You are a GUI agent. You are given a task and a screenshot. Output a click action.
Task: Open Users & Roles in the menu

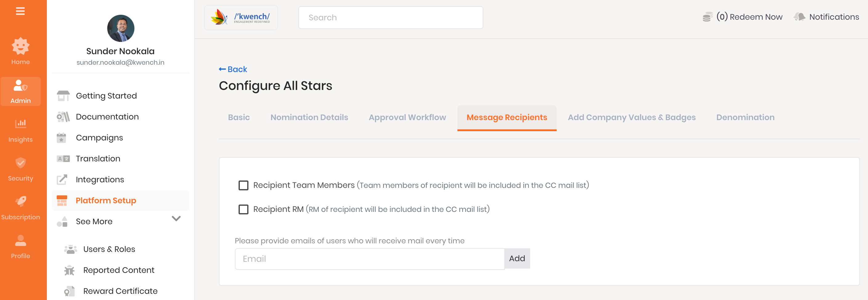tap(109, 249)
